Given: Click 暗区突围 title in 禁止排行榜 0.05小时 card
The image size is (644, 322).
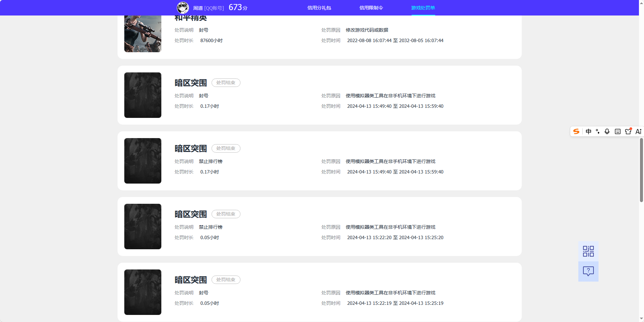Looking at the screenshot, I should 191,214.
